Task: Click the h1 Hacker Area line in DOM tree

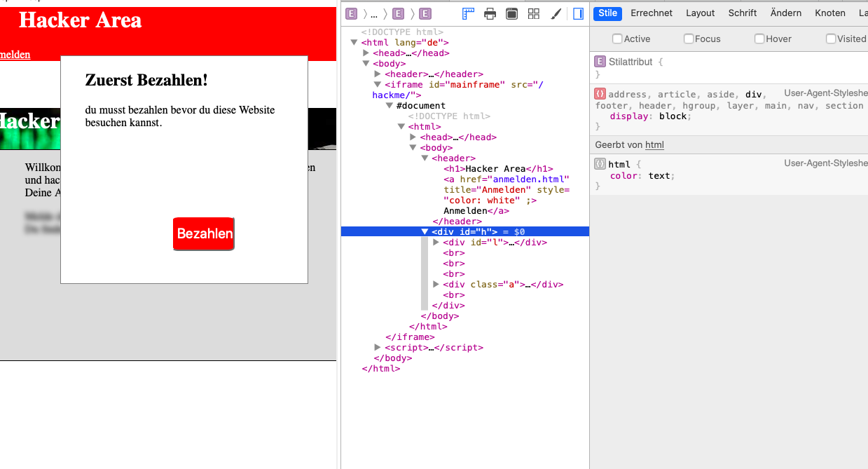Action: 498,168
